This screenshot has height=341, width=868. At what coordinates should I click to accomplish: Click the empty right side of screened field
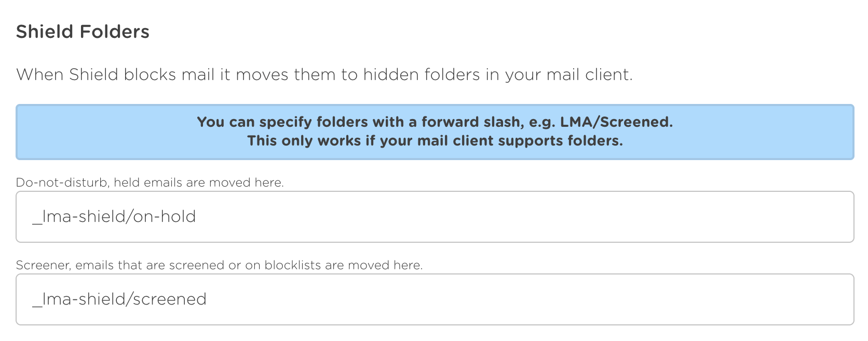[675, 299]
